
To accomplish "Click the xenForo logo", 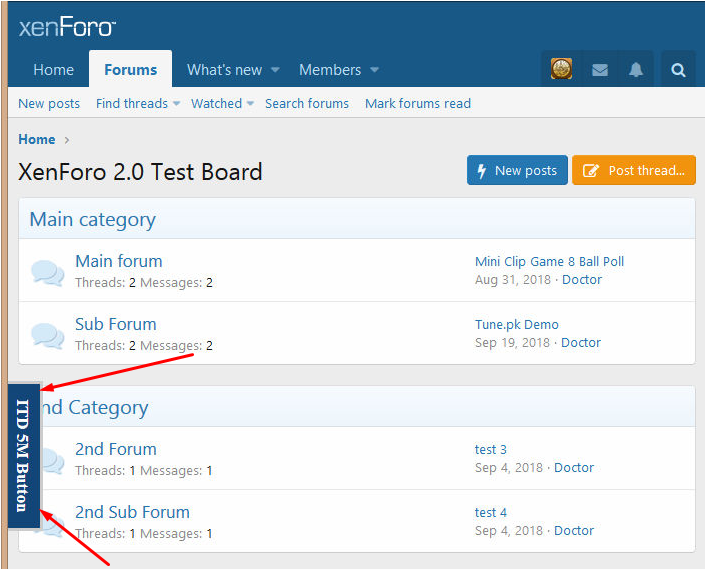I will [67, 27].
